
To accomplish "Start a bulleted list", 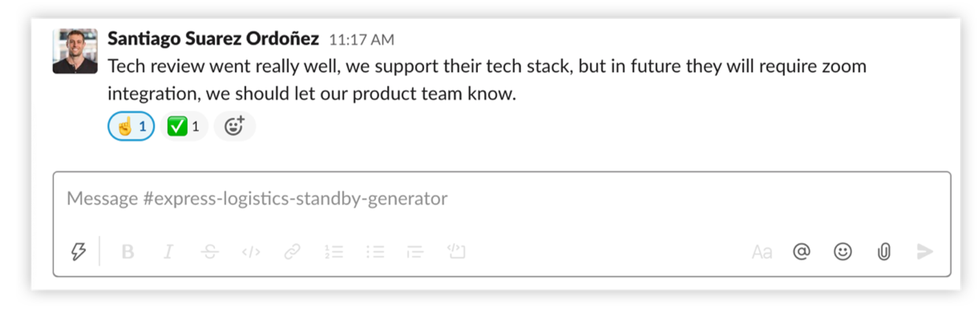I will click(375, 252).
